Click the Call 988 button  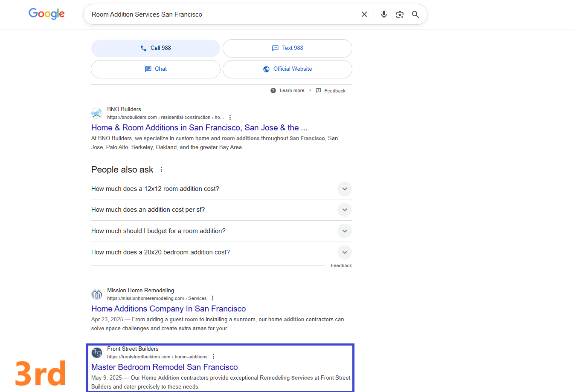[156, 48]
